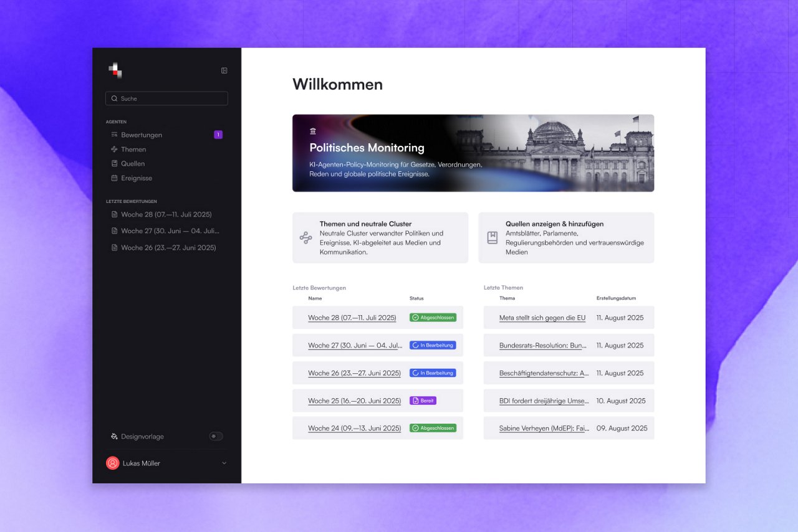Click the Politisches Monitoring banner

[x=473, y=153]
